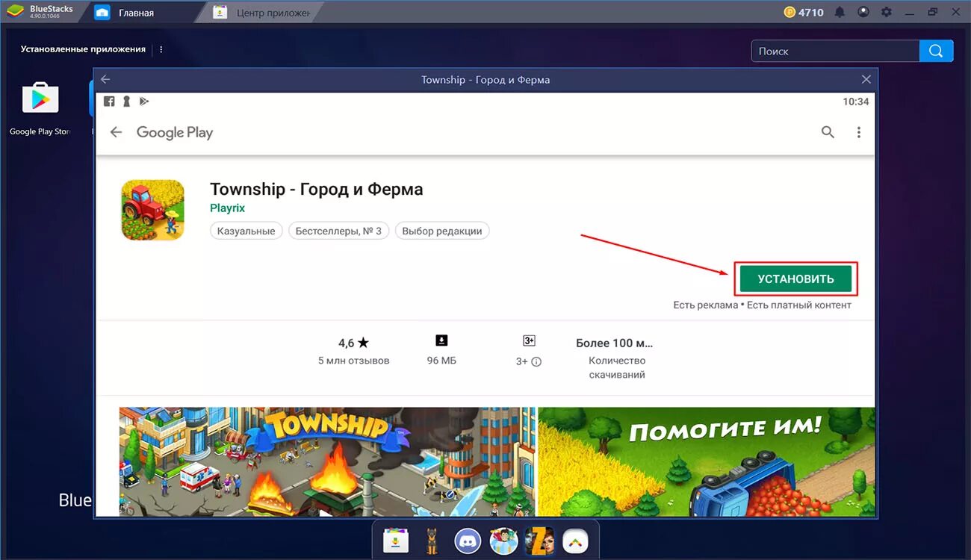Go back in the Township window header
The height and width of the screenshot is (560, 971).
click(x=105, y=79)
